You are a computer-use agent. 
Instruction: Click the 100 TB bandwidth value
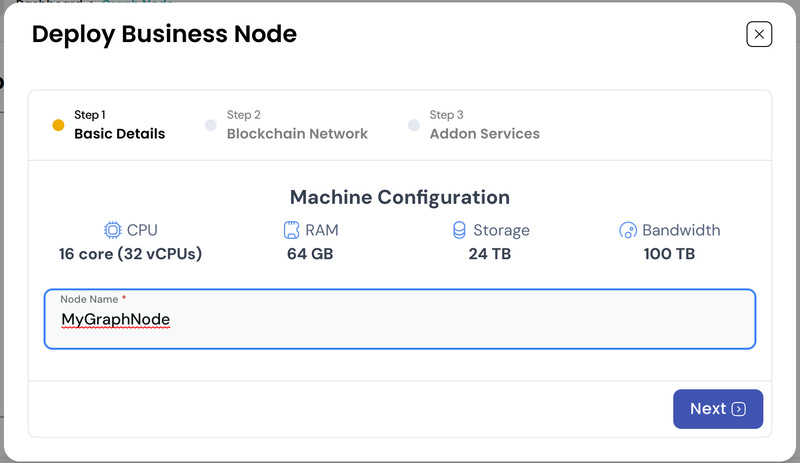tap(669, 254)
